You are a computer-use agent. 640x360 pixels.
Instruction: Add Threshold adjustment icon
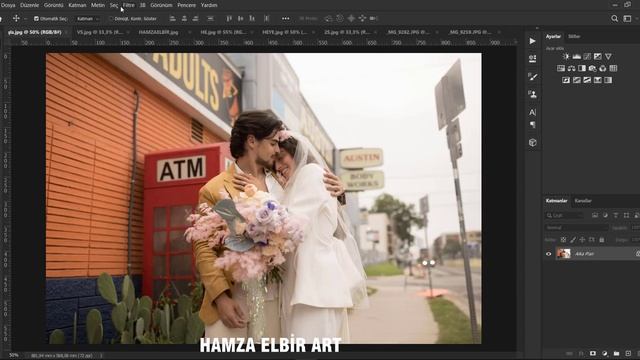[587, 80]
